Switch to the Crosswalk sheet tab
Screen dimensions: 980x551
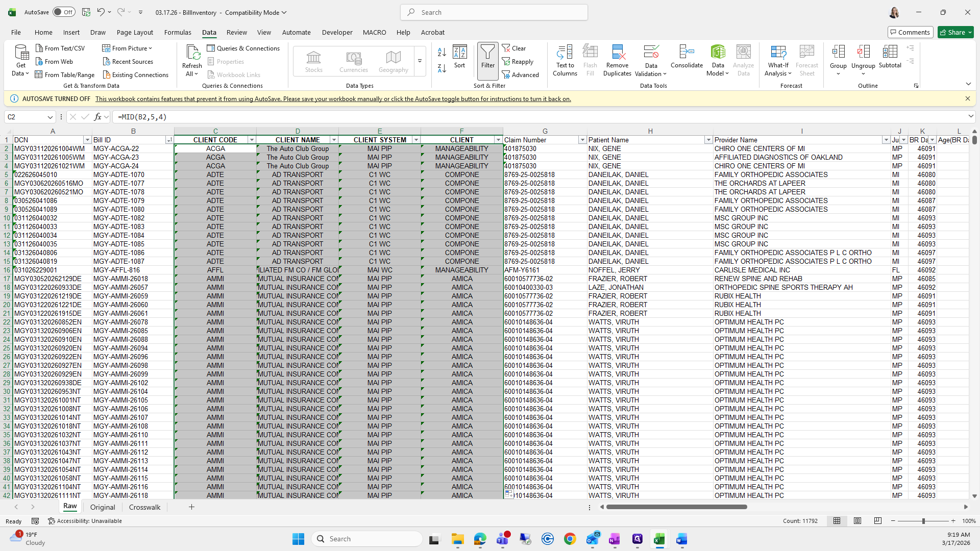click(144, 507)
